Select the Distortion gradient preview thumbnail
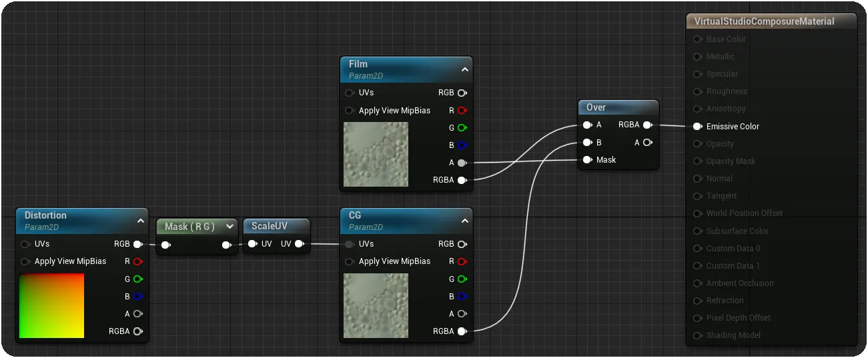Viewport: 868px width, 358px height. coord(52,305)
